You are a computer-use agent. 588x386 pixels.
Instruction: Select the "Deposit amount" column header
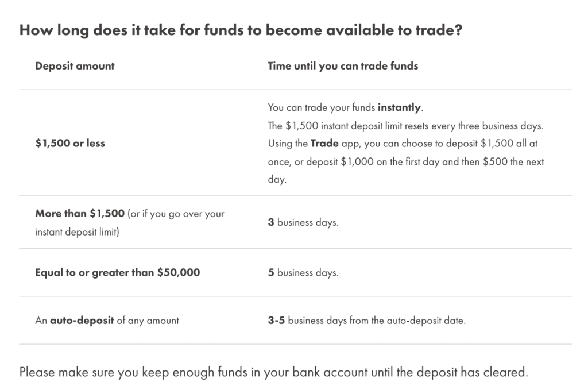click(75, 66)
